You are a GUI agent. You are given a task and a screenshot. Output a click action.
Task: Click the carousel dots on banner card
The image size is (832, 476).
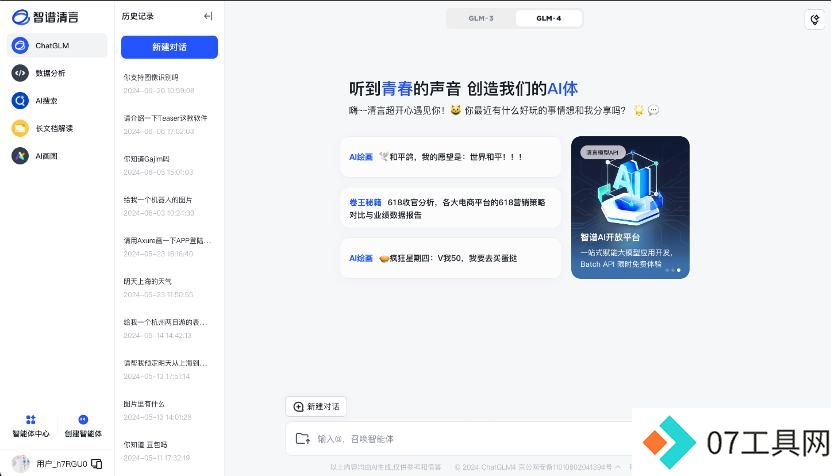(673, 270)
